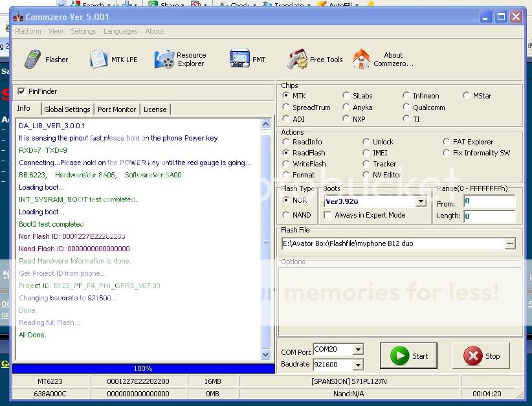The image size is (532, 406).
Task: Switch to the Port Monitor tab
Action: click(x=116, y=109)
